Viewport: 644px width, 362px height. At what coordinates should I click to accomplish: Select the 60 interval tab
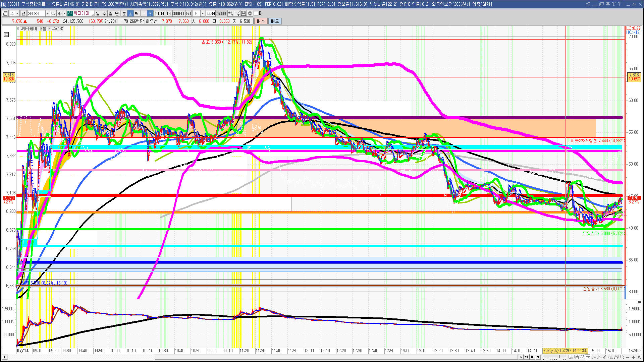point(163,13)
